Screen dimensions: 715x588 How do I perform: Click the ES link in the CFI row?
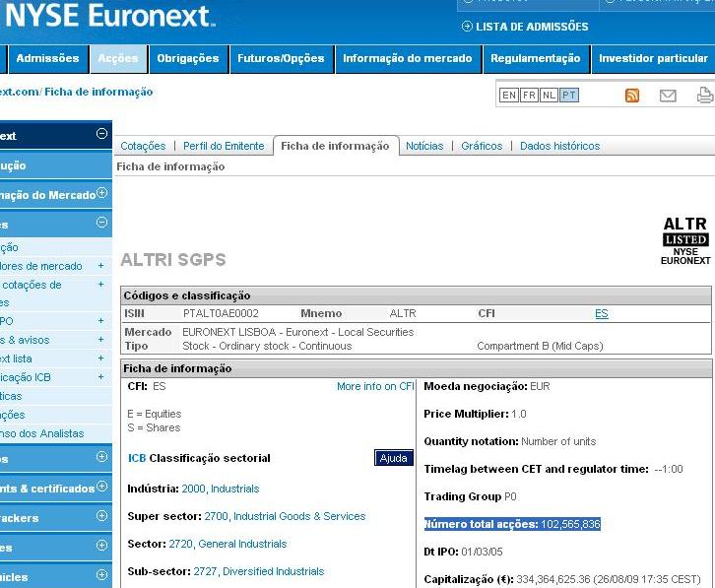click(602, 313)
